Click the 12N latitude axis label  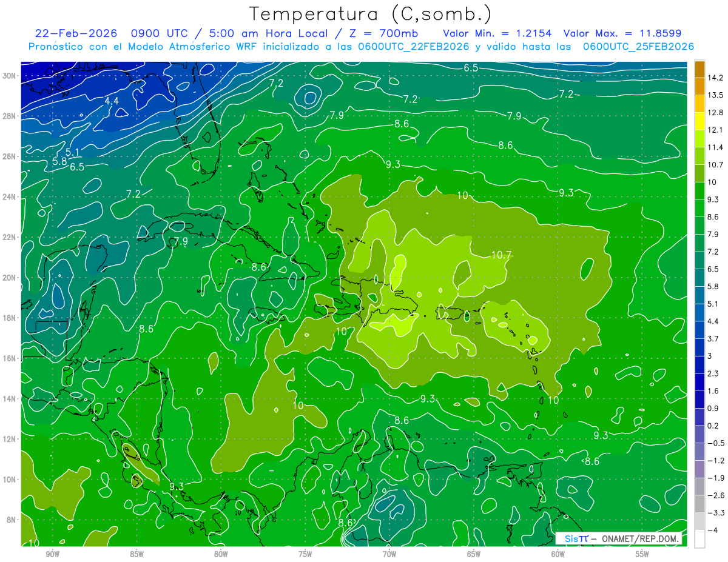[x=10, y=439]
